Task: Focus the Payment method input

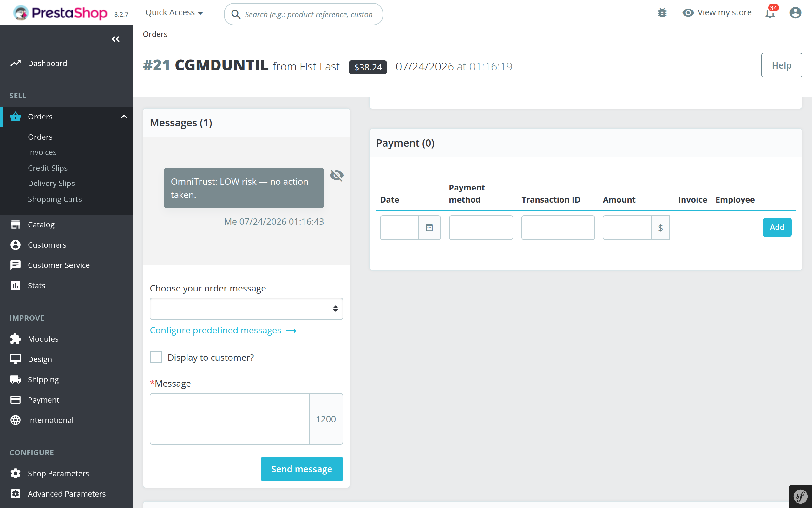Action: pos(481,227)
